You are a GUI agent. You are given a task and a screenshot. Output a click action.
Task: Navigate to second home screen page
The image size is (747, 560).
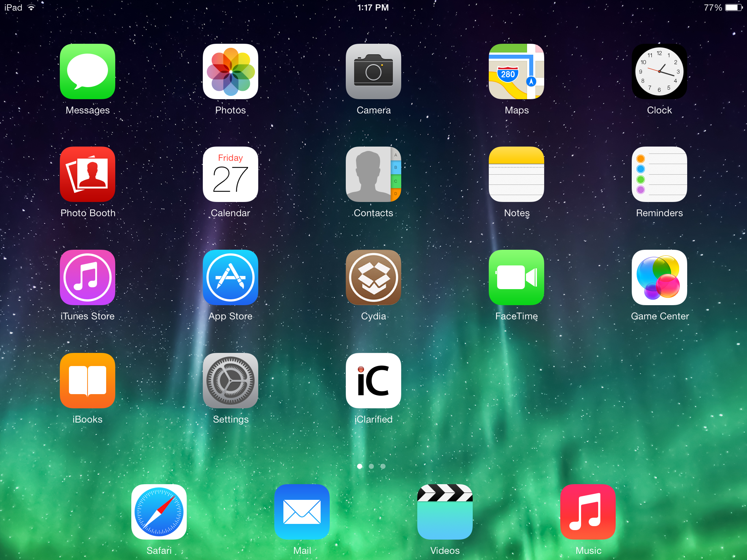point(373,465)
